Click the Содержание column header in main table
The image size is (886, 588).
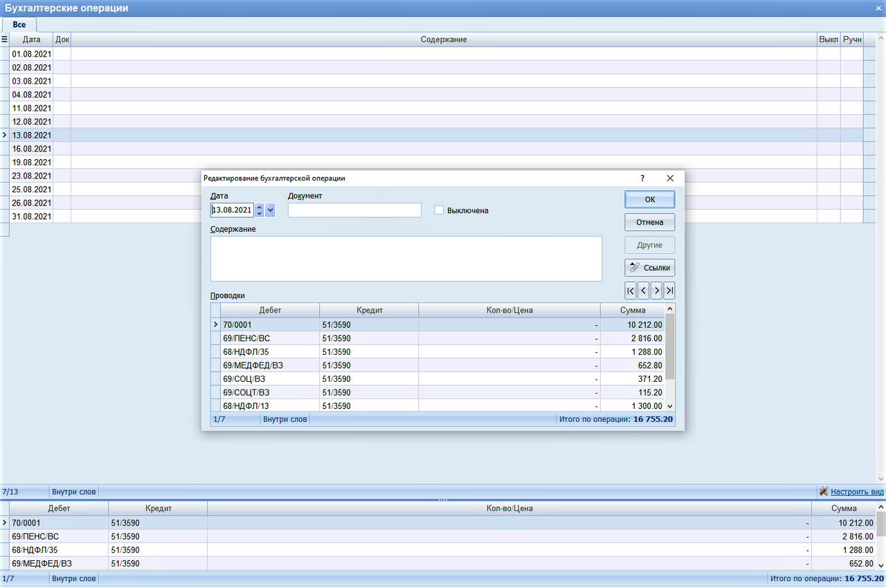pos(444,39)
